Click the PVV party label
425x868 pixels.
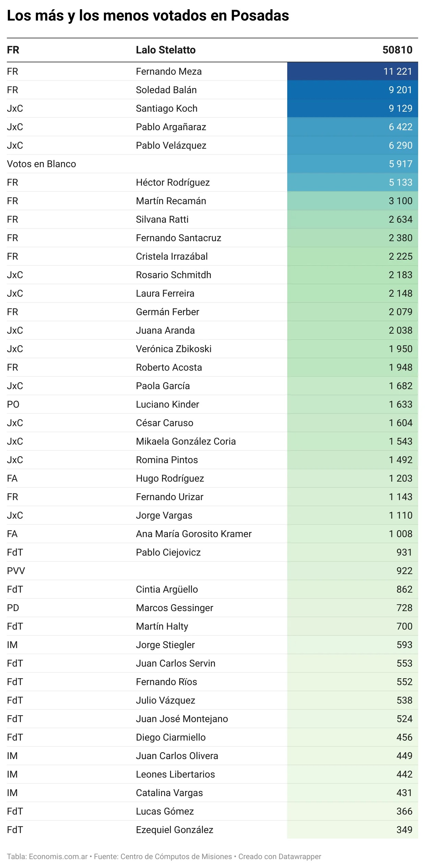(x=16, y=571)
